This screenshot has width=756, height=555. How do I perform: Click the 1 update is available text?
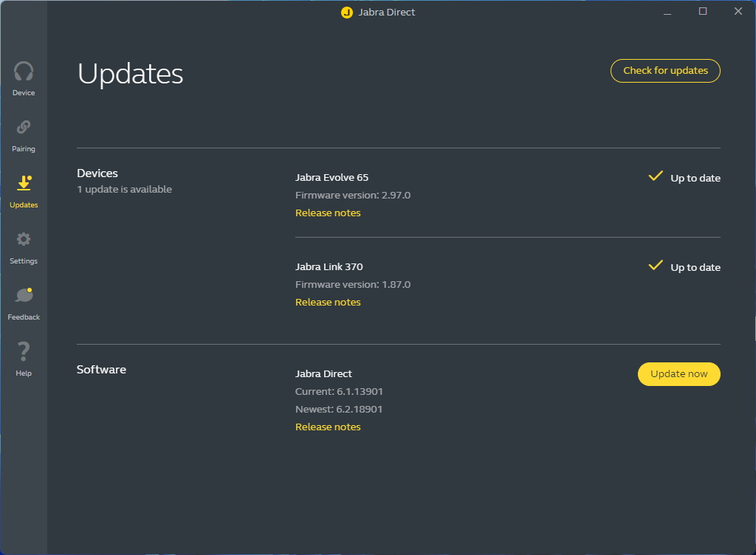point(124,189)
